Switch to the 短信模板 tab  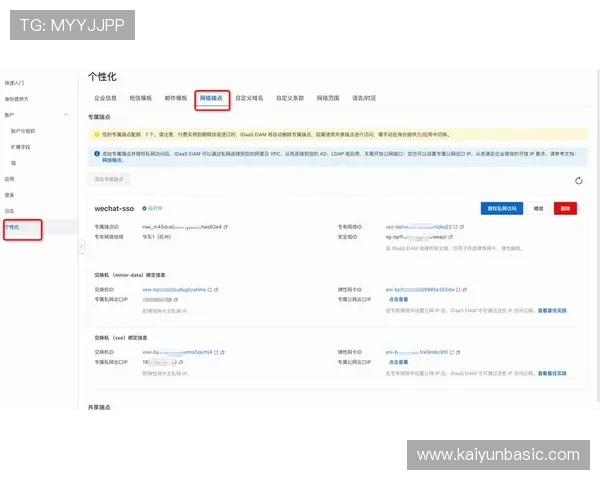click(140, 98)
